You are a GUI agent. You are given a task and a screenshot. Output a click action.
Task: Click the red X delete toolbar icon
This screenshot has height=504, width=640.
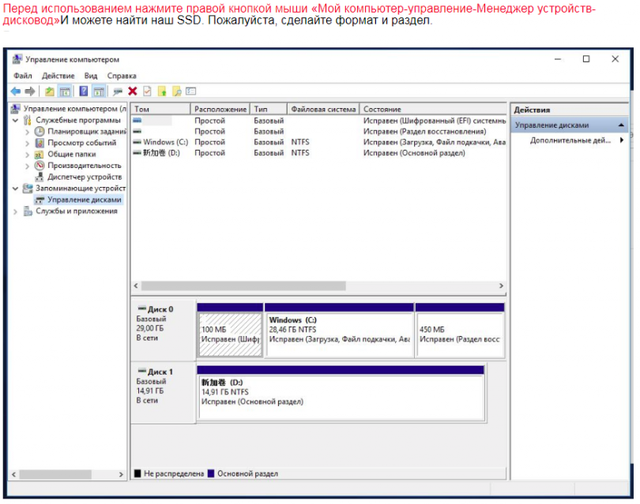pos(132,91)
